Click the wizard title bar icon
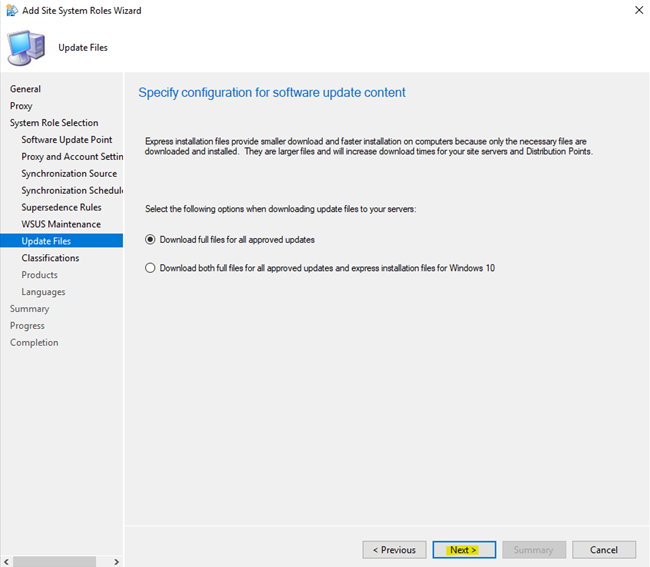Viewport: 650px width, 567px height. 12,10
